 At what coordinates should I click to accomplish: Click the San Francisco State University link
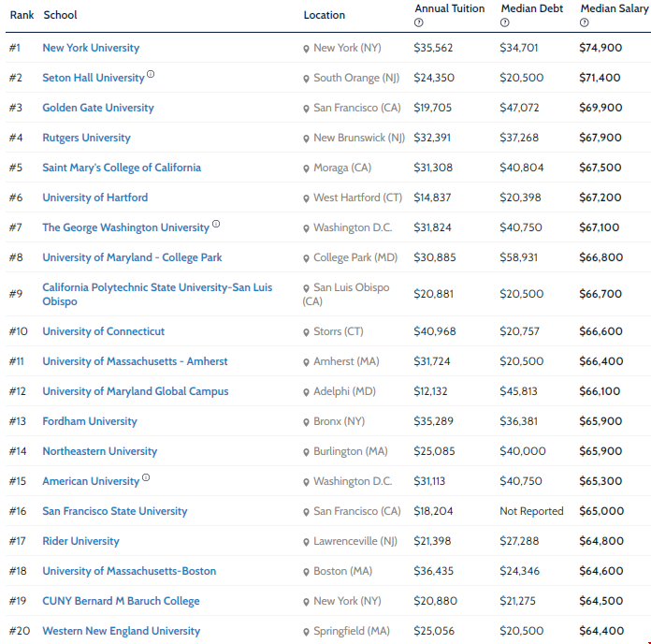click(114, 511)
